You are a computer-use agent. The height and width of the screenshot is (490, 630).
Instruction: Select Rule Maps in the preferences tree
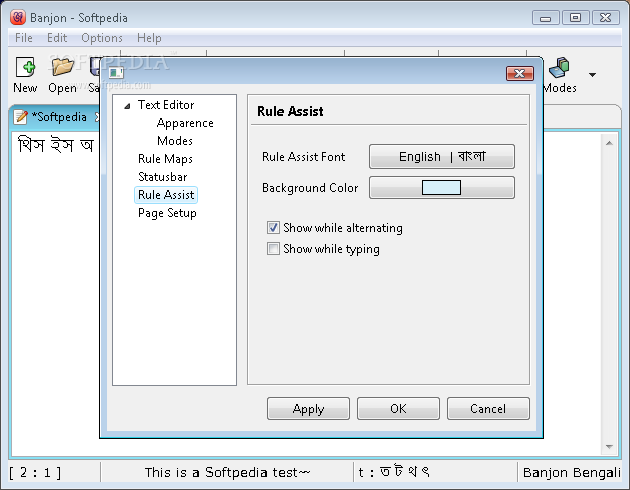coord(165,159)
